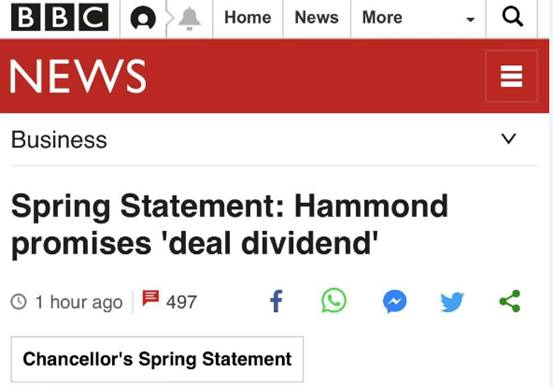Share the article via WhatsApp
This screenshot has width=553, height=387.
pyautogui.click(x=334, y=301)
